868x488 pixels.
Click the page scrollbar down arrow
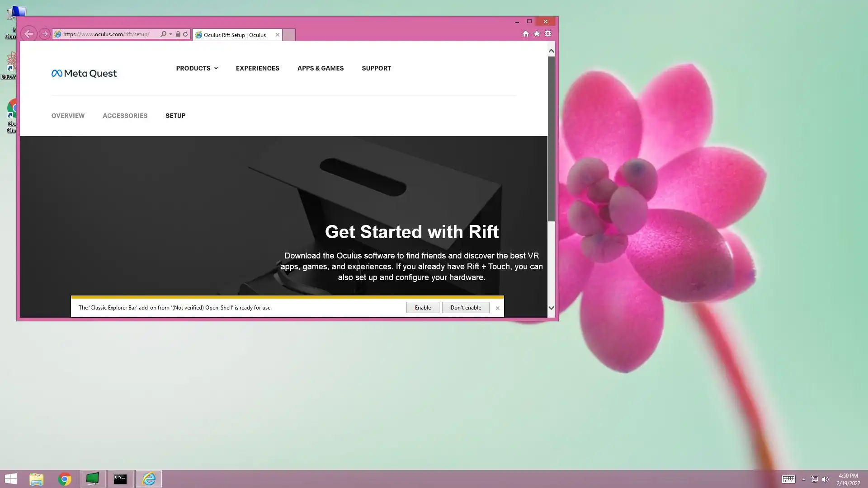tap(551, 308)
